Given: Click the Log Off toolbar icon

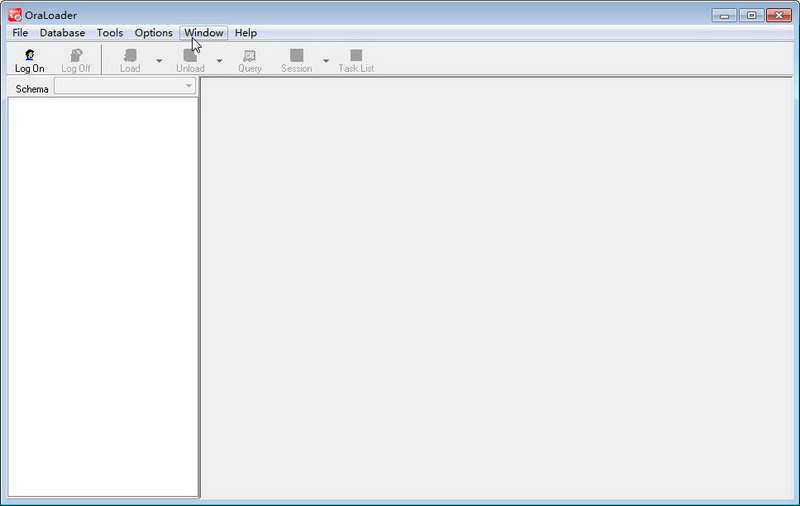Looking at the screenshot, I should pyautogui.click(x=76, y=55).
